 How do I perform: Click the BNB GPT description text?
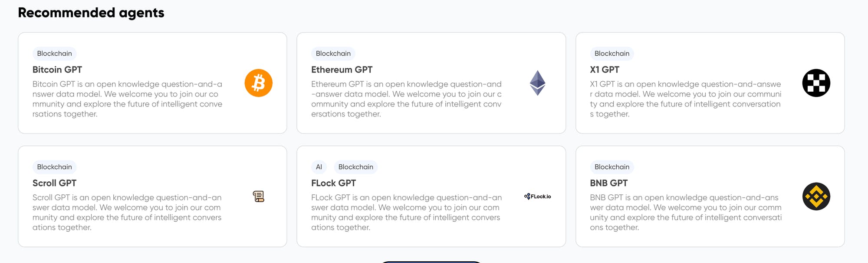coord(685,213)
